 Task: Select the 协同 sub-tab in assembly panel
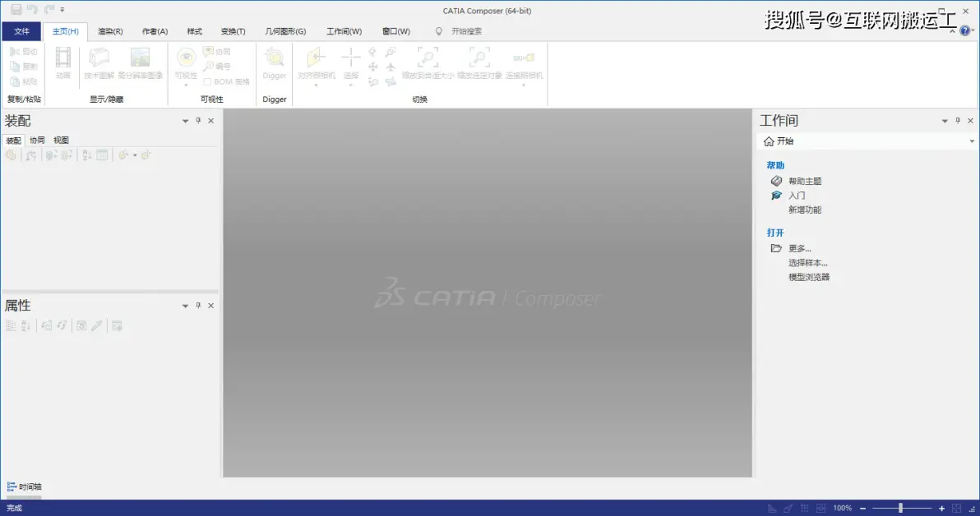coord(37,141)
